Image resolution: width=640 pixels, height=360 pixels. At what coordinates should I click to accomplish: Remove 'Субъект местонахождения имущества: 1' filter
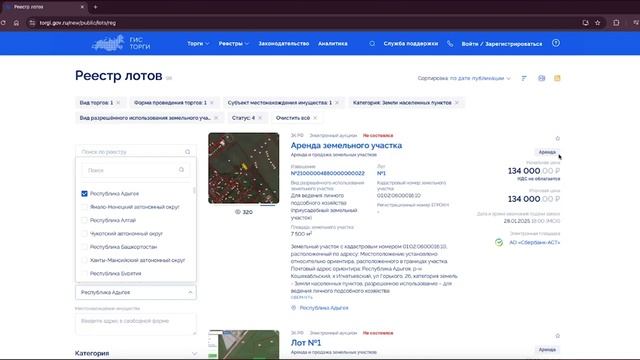(x=337, y=103)
